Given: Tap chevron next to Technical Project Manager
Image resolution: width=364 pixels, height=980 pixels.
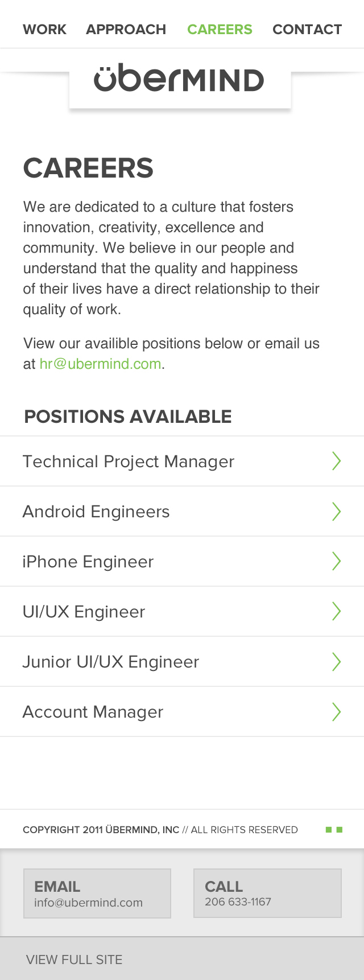Looking at the screenshot, I should pos(337,461).
